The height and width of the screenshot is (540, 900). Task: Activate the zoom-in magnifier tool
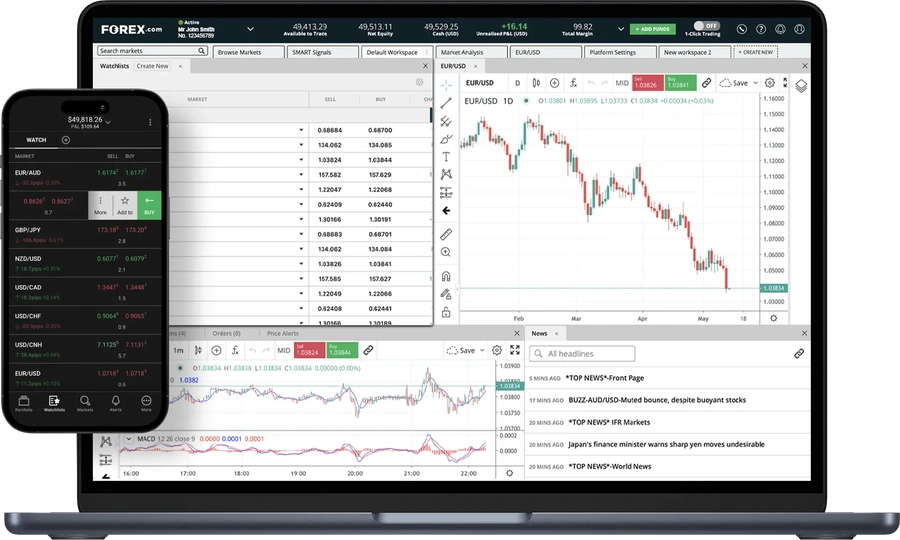pos(446,252)
